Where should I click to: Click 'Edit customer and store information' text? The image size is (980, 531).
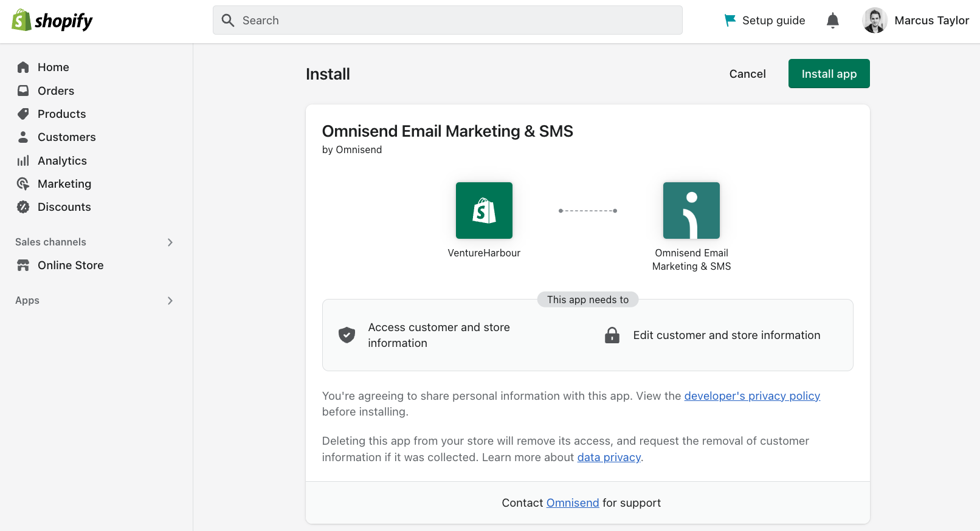point(726,335)
